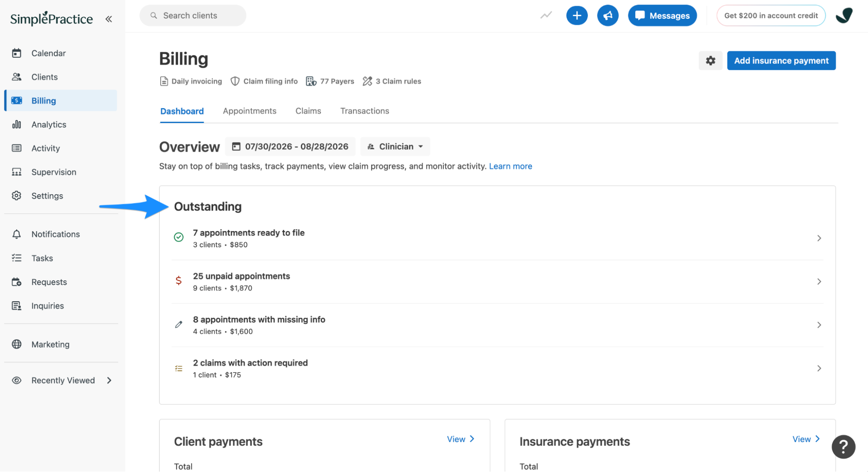This screenshot has height=472, width=868.
Task: Open billing settings gear button
Action: (710, 60)
